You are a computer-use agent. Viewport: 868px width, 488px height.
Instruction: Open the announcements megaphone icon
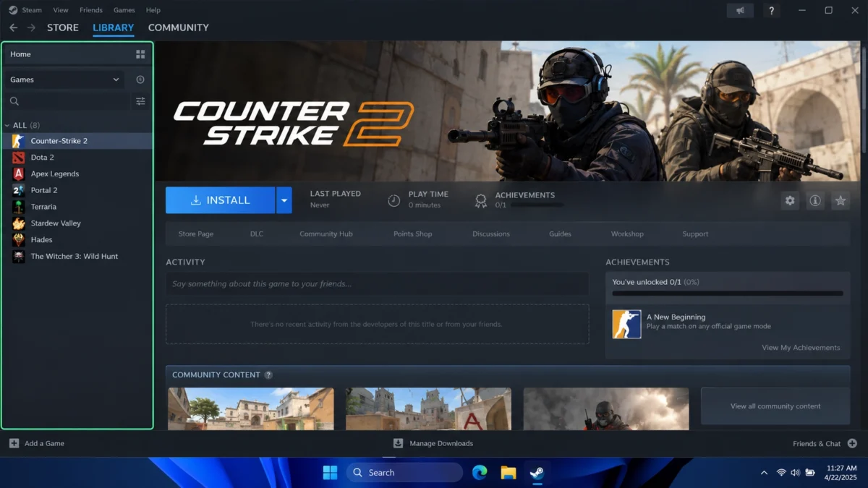pos(739,10)
